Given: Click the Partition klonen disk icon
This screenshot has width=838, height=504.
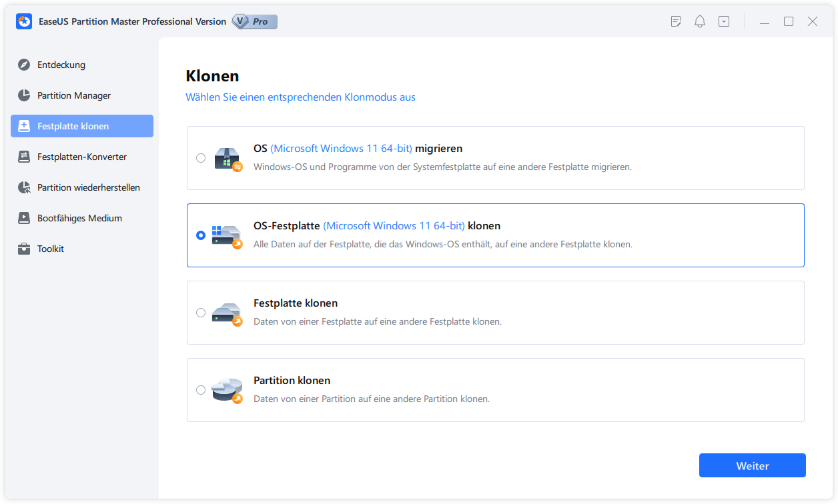Looking at the screenshot, I should point(227,390).
